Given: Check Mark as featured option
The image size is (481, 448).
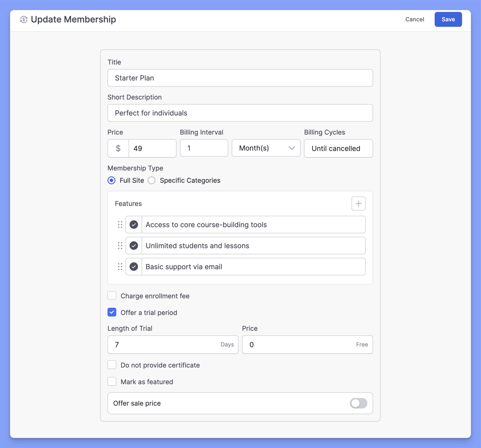Looking at the screenshot, I should (x=112, y=381).
